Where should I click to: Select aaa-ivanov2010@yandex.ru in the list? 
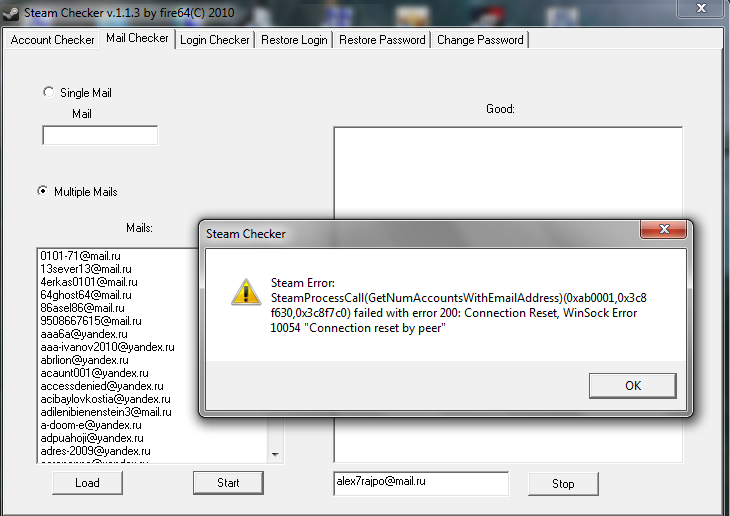pos(108,347)
